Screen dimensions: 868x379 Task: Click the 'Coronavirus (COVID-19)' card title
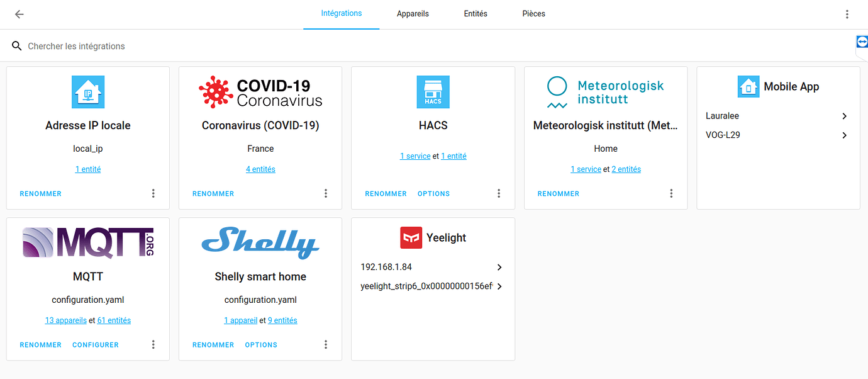pos(260,125)
